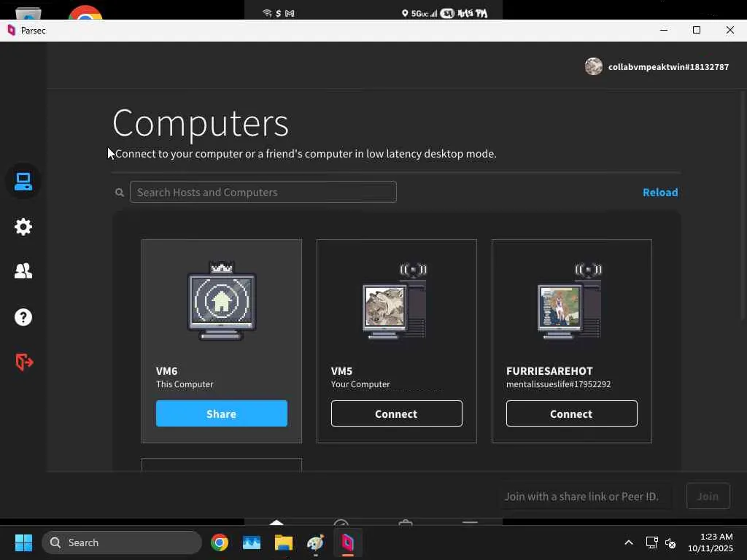Click the network tray icon
This screenshot has height=560, width=747.
pos(651,542)
